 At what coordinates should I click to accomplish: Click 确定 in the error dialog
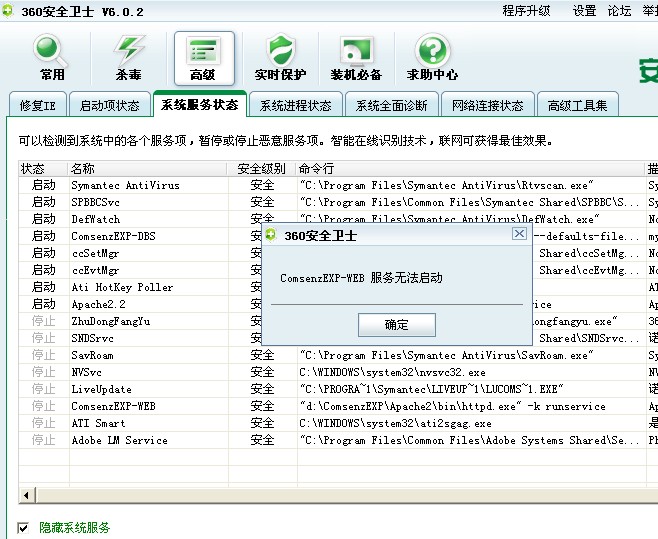(x=397, y=324)
